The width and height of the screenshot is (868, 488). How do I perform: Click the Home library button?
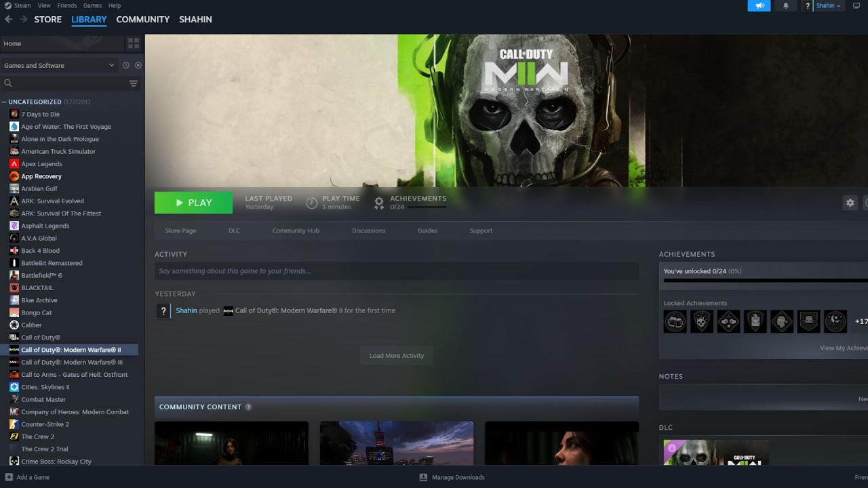tap(62, 43)
